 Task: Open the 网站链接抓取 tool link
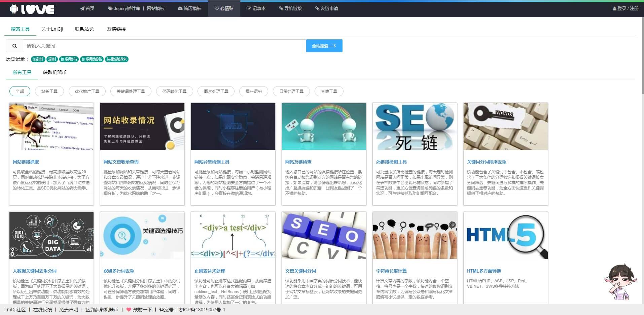[x=26, y=162]
